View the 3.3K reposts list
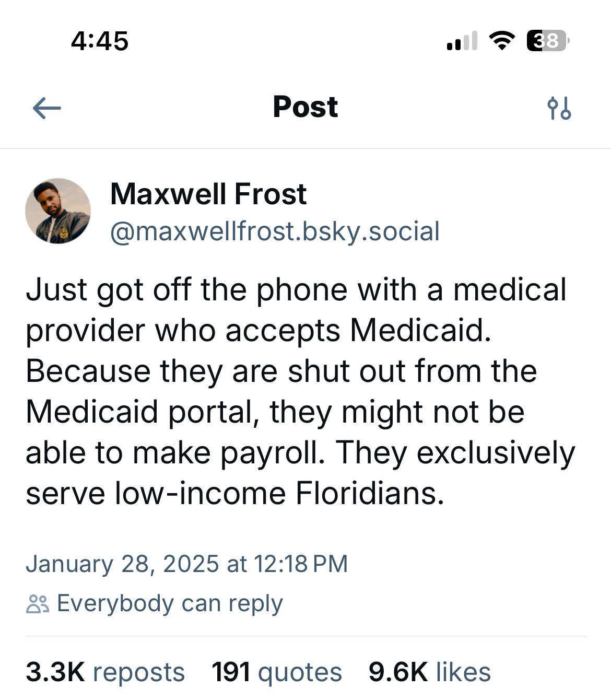This screenshot has width=611, height=700. (x=105, y=672)
